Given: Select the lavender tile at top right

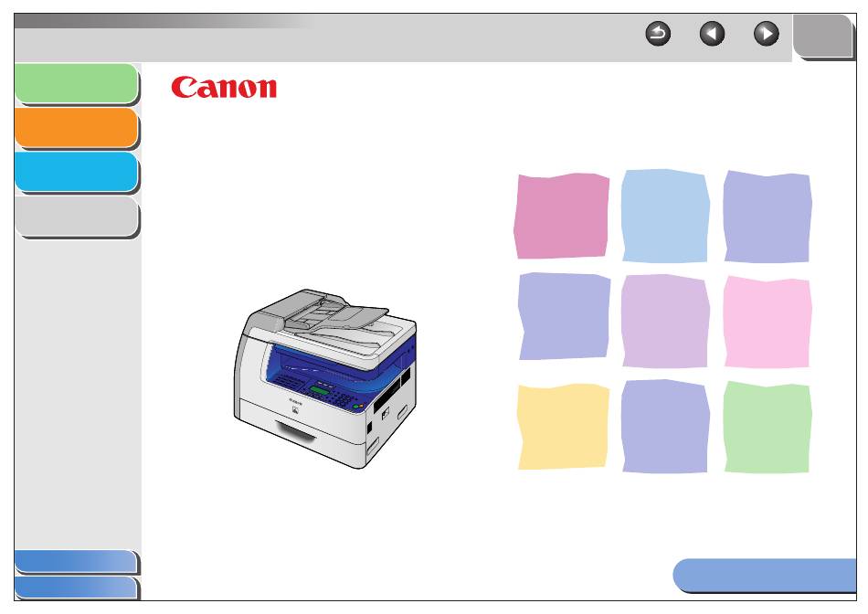Looking at the screenshot, I should 767,216.
